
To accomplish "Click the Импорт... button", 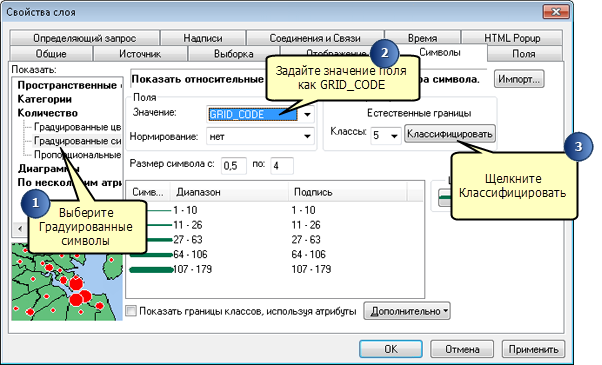I will [x=519, y=79].
